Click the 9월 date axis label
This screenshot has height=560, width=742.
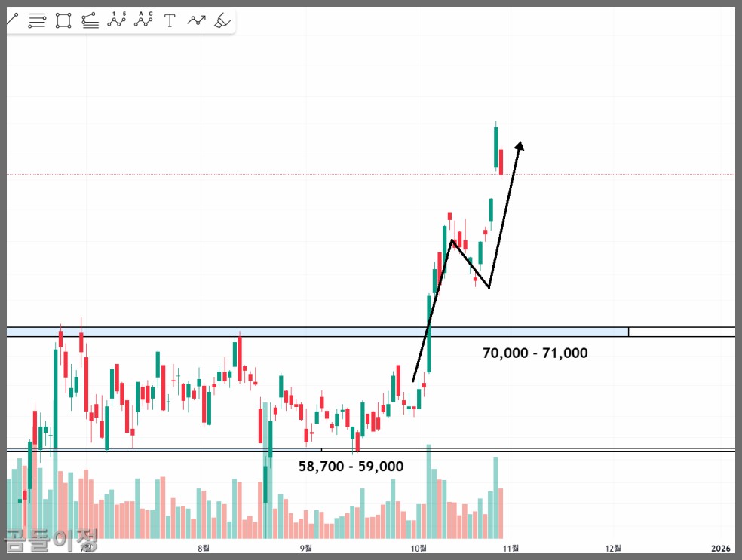click(x=305, y=548)
